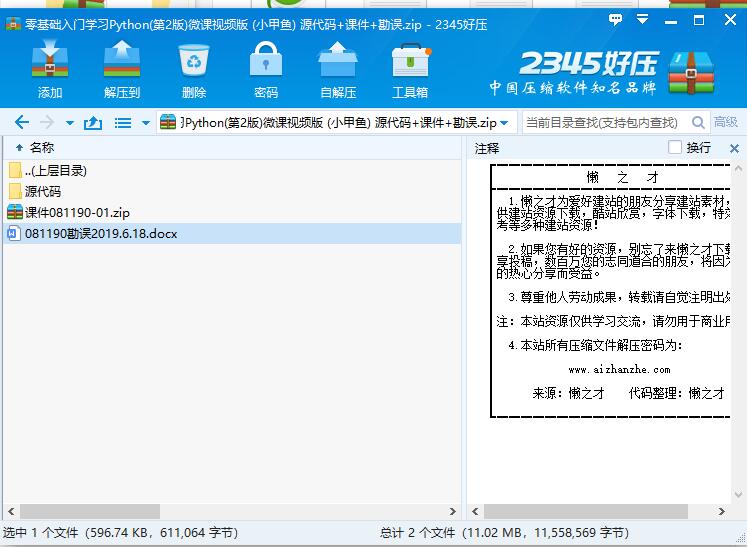This screenshot has height=547, width=747.
Task: Go forward with the right arrow button
Action: point(47,122)
